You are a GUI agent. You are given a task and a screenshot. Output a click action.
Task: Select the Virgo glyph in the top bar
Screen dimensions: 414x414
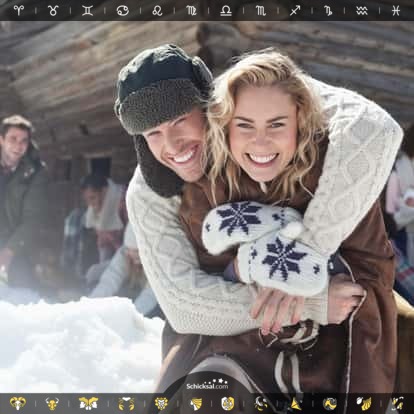[191, 10]
